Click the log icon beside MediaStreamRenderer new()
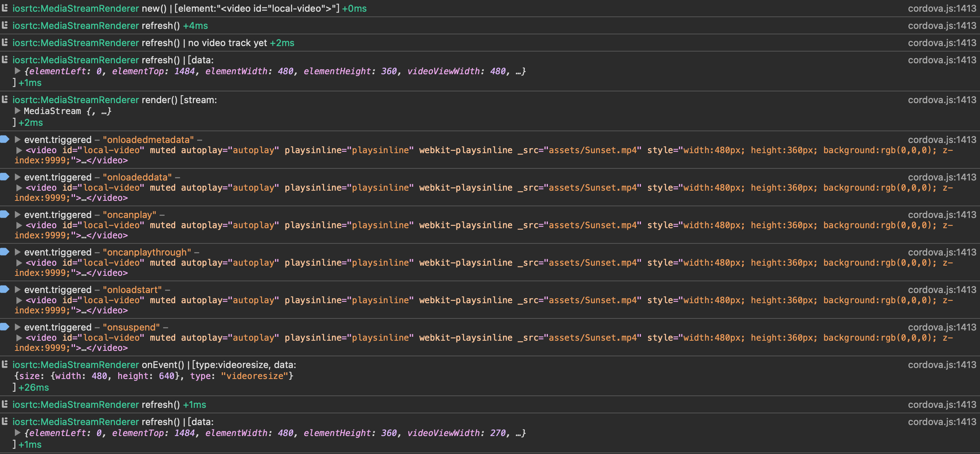The width and height of the screenshot is (980, 454). 5,8
